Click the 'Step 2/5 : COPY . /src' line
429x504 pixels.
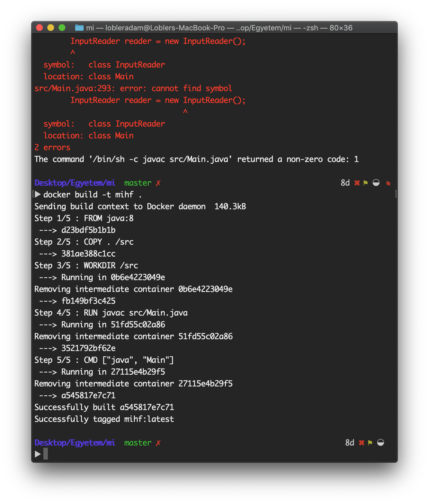[84, 242]
